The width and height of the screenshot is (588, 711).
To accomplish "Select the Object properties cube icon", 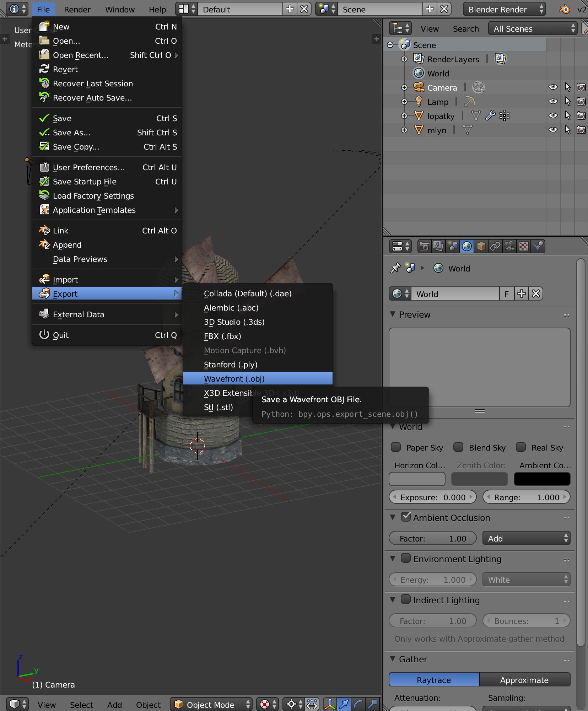I will click(x=481, y=246).
